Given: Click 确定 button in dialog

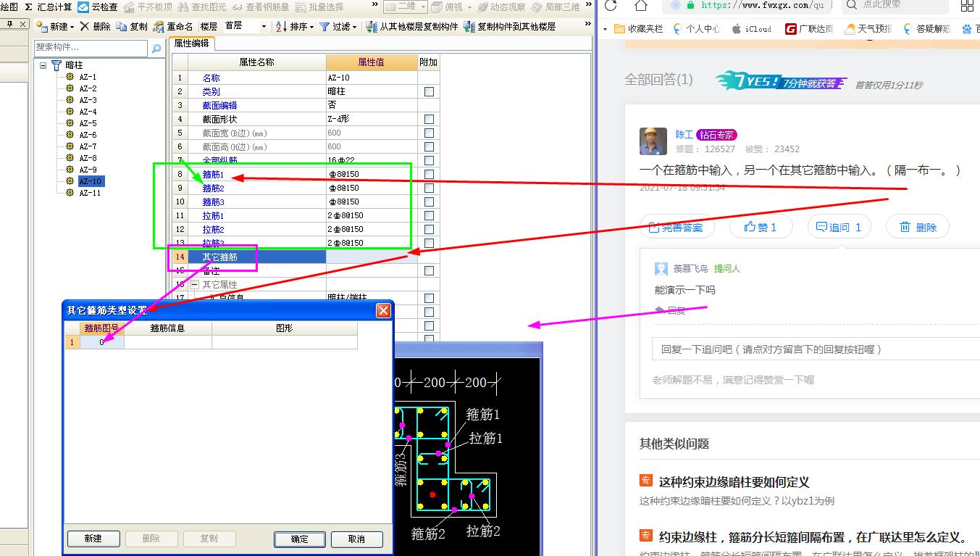Looking at the screenshot, I should tap(300, 539).
